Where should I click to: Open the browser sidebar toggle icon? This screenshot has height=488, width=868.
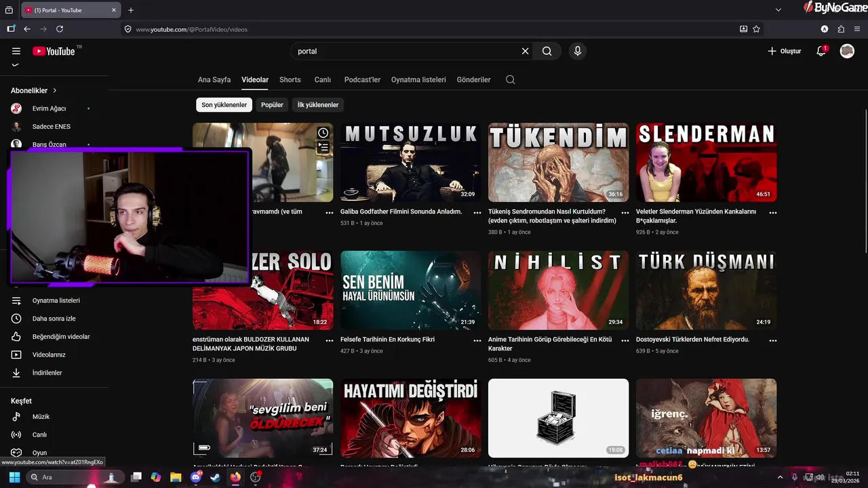click(11, 29)
